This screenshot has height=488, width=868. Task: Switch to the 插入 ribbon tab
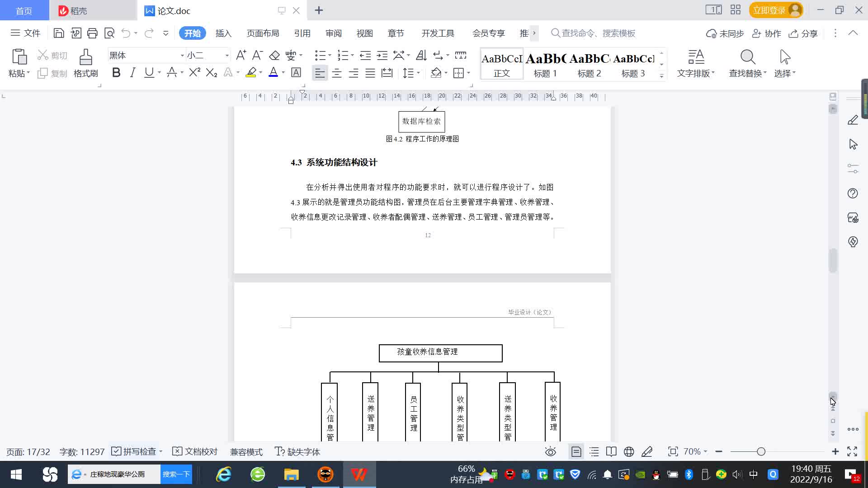[x=223, y=33]
